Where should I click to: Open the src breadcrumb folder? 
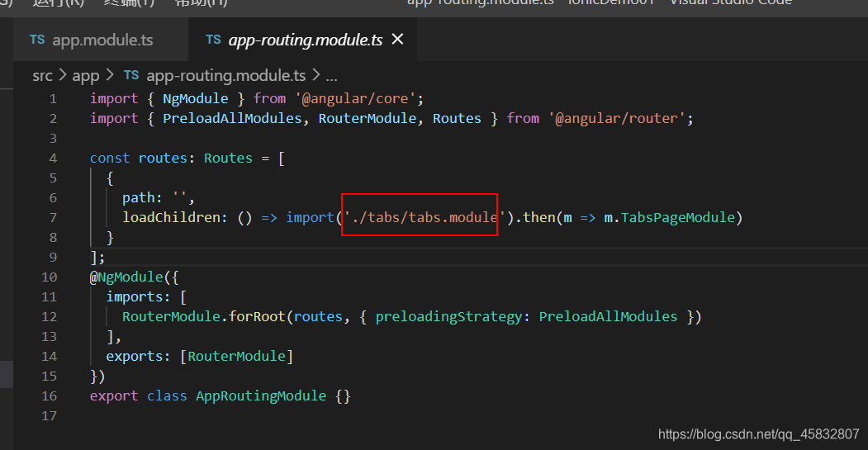point(43,75)
